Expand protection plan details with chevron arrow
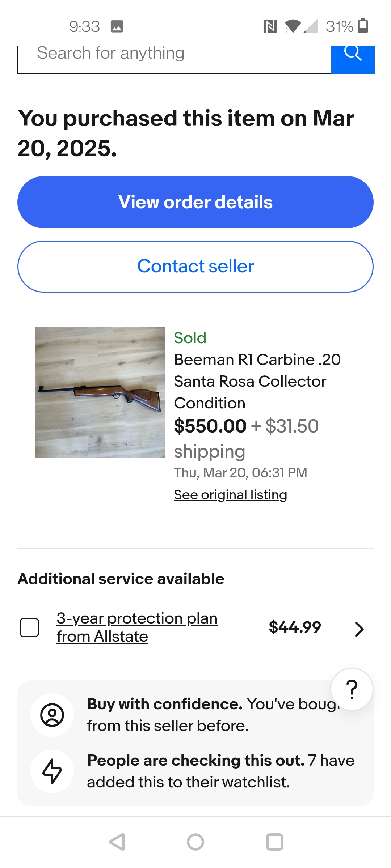391x868 pixels. click(359, 629)
